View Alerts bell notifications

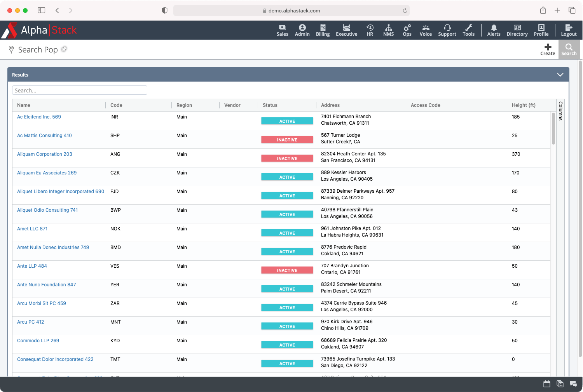494,30
